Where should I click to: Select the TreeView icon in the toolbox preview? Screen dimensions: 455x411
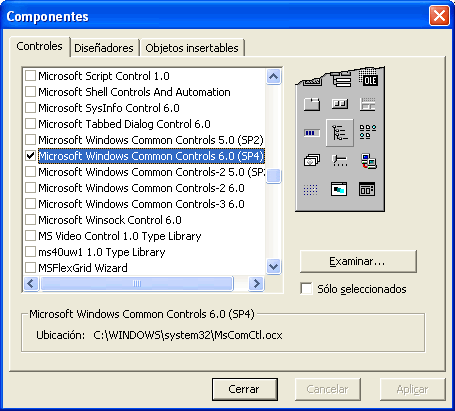(x=340, y=133)
